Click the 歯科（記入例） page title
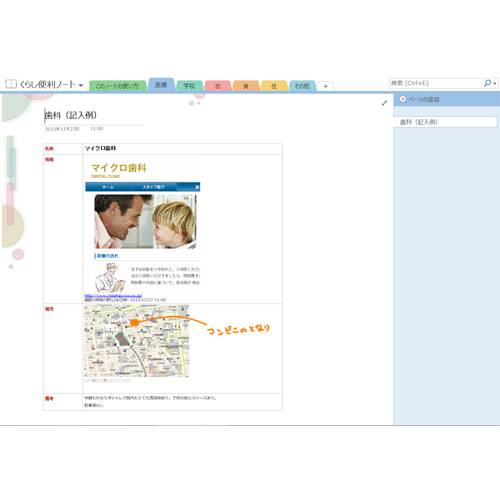Screen dimensions: 500x500 (71, 115)
